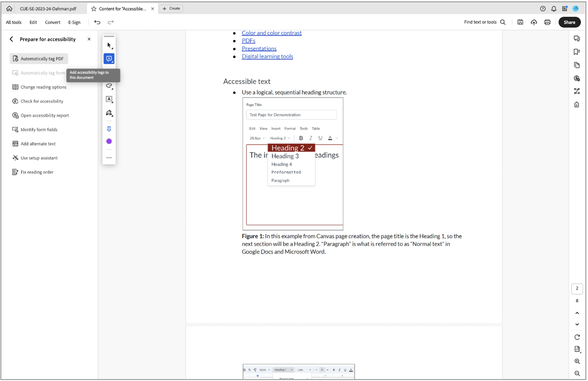Screen dimensions: 588x381
Task: Select the add text box tool
Action: coord(109,99)
